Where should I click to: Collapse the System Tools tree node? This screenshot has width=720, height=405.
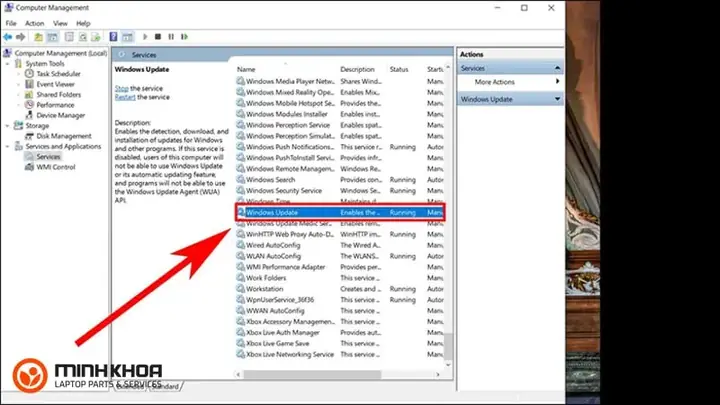point(7,64)
